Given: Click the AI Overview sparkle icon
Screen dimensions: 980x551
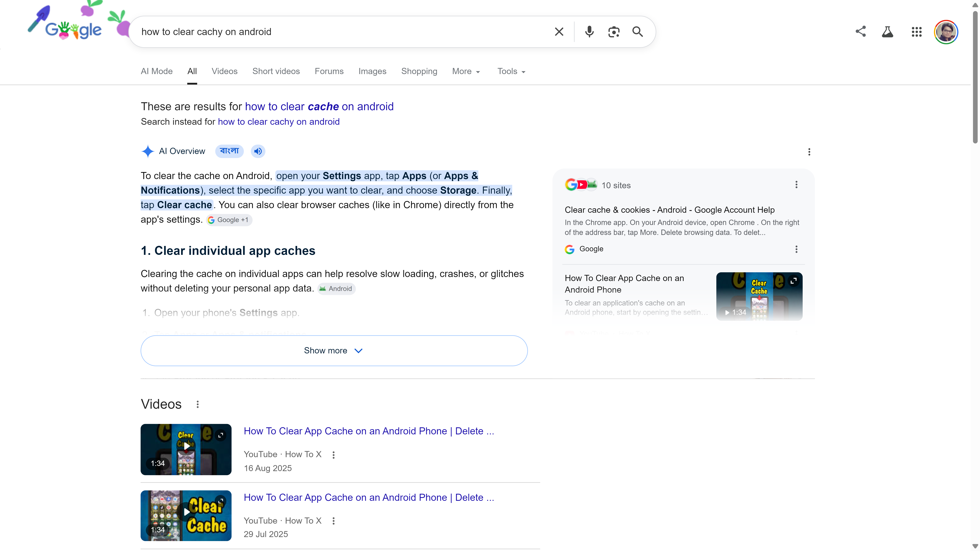Looking at the screenshot, I should [148, 151].
